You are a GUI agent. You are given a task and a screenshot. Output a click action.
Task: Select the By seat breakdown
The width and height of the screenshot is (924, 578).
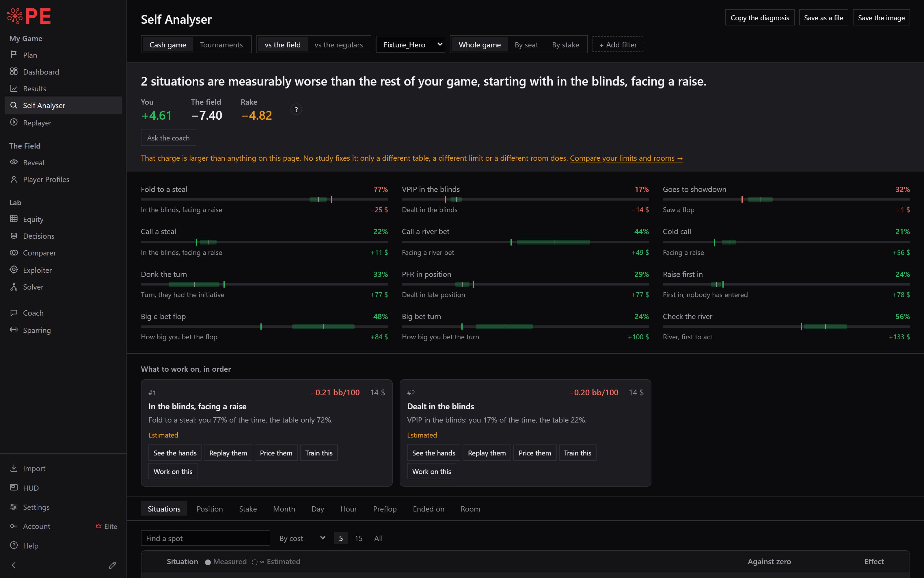(x=526, y=45)
